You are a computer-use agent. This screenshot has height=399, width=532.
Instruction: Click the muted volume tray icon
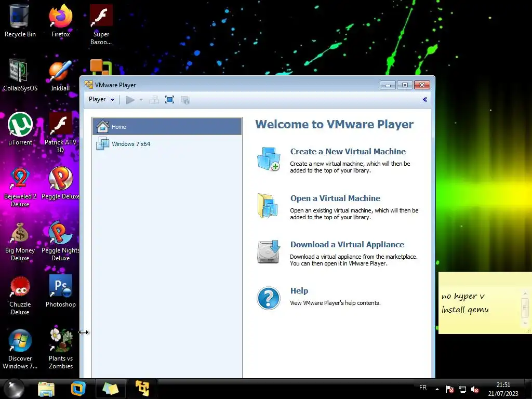[475, 389]
